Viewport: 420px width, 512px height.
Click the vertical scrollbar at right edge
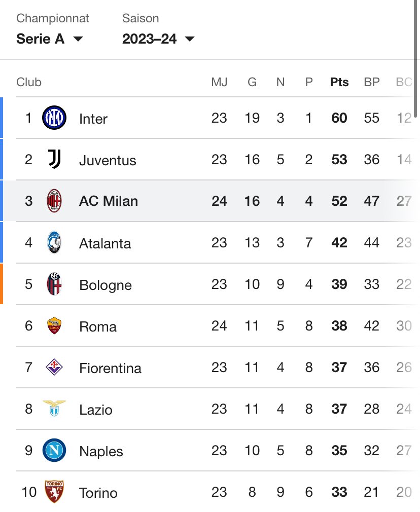[415, 58]
